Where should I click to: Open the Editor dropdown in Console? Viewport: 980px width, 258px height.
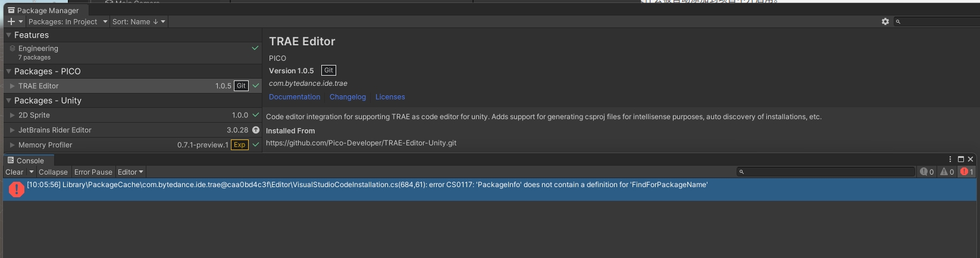tap(130, 172)
